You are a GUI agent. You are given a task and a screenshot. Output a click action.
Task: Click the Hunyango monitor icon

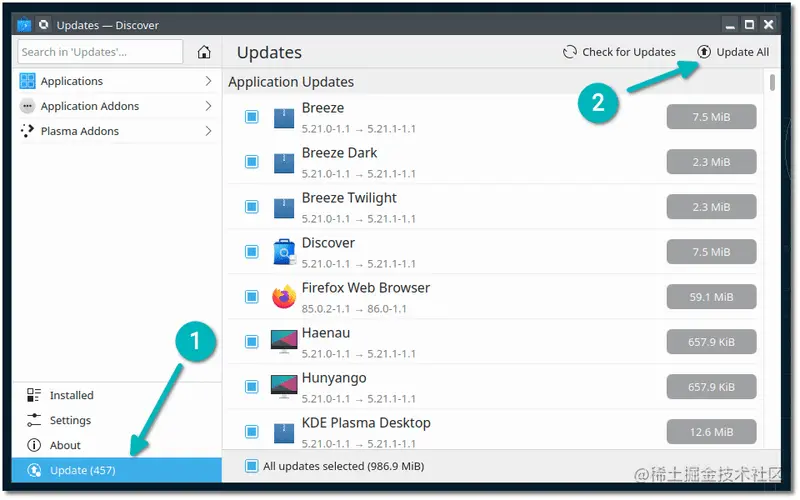[x=284, y=387]
